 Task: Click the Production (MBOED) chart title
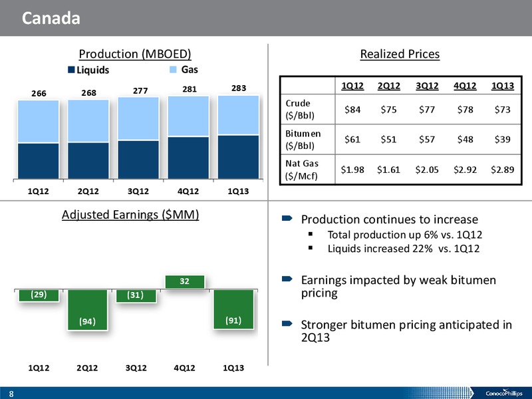click(x=135, y=54)
